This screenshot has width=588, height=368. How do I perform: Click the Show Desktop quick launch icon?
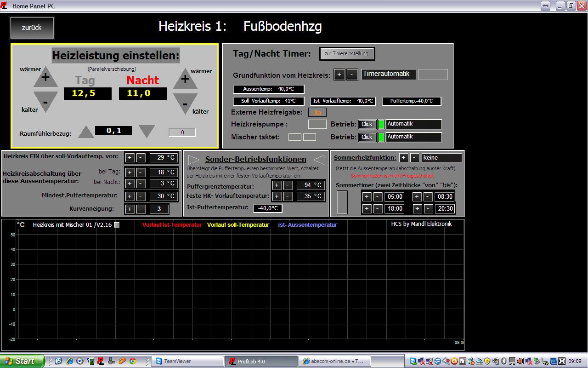(58, 361)
